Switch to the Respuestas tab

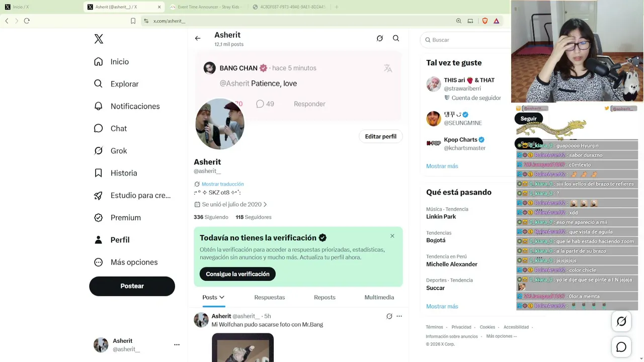pyautogui.click(x=270, y=297)
